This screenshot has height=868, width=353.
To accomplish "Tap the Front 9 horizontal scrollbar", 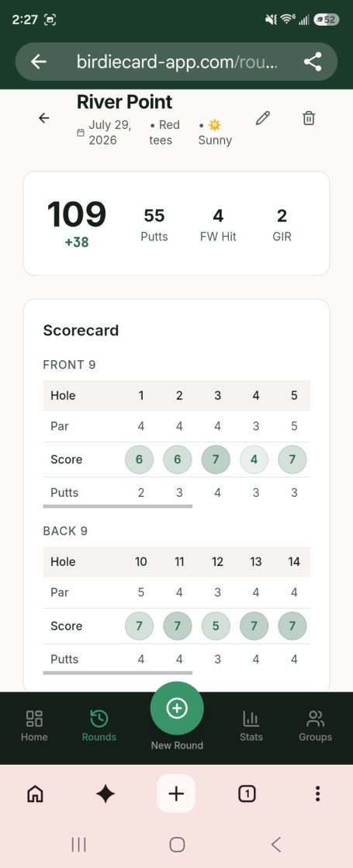I will point(118,506).
